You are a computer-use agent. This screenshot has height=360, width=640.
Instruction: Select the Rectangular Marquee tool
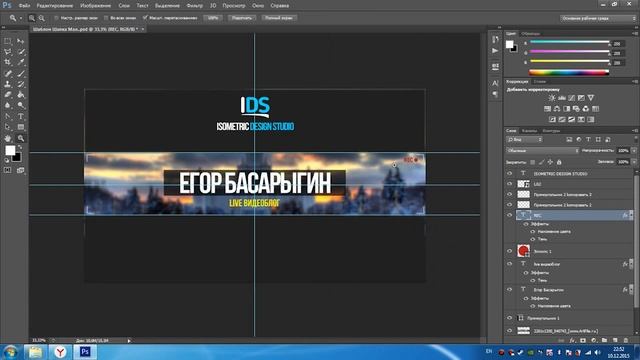8,41
